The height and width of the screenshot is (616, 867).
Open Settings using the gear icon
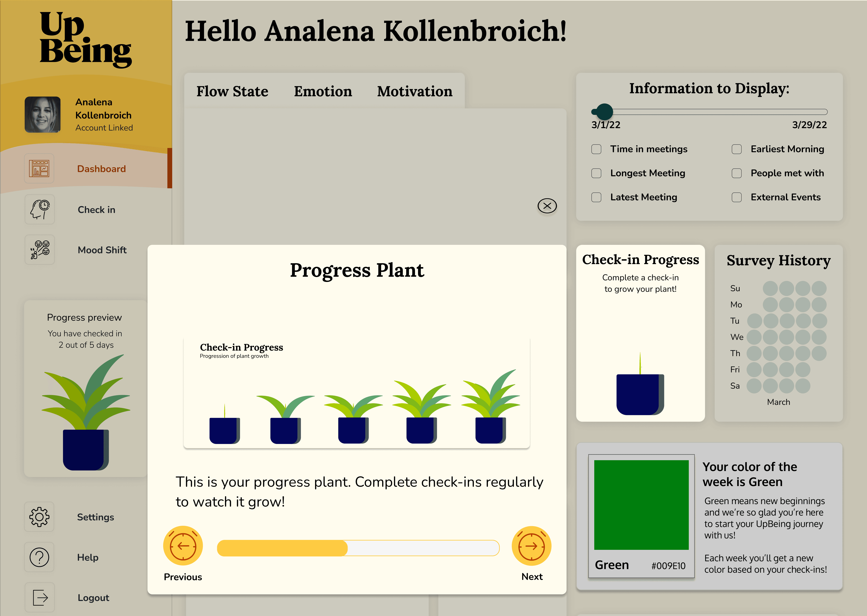click(40, 517)
